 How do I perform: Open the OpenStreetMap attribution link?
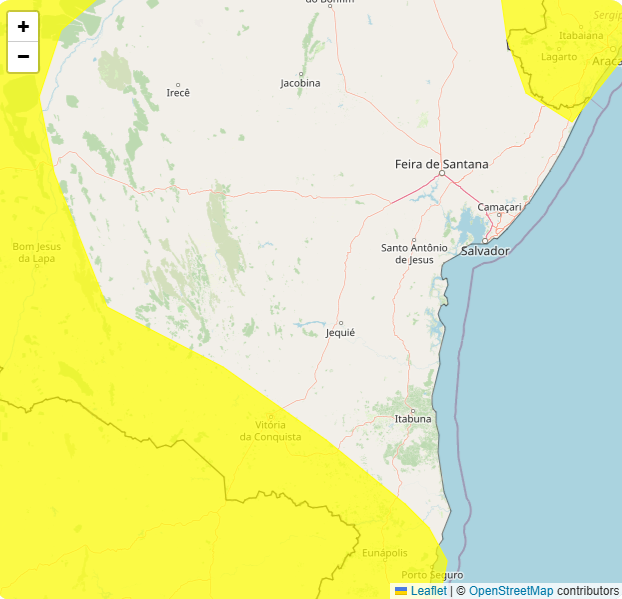[510, 591]
